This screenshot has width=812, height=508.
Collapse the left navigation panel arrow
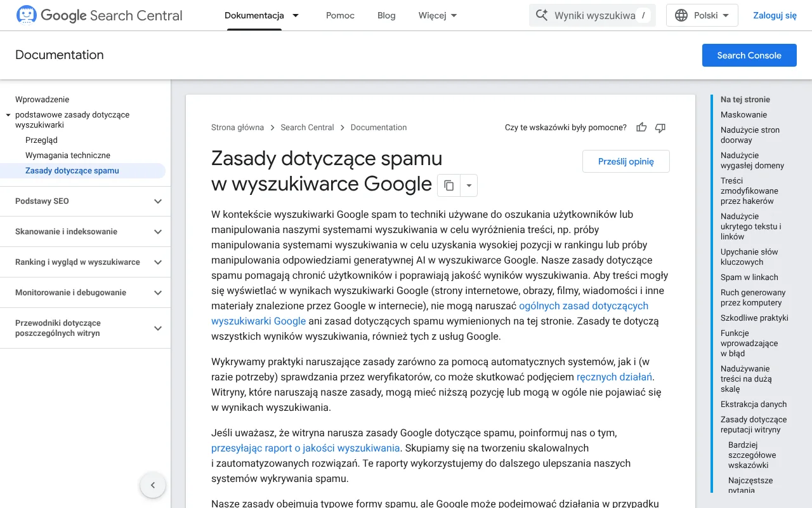pos(153,485)
